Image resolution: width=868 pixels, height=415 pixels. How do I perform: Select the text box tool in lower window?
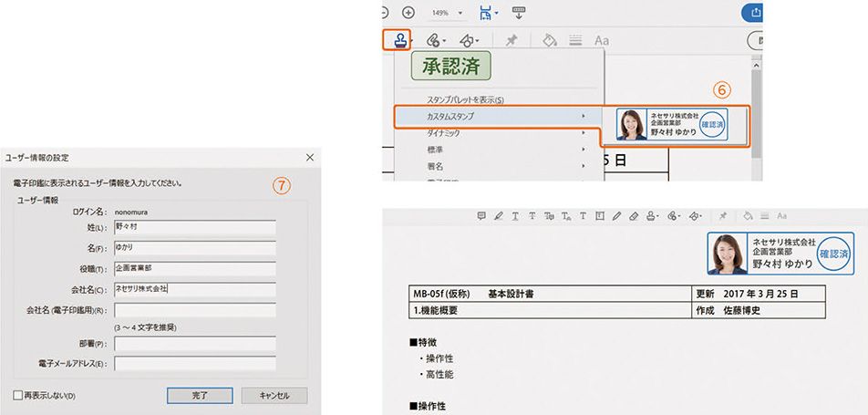tap(600, 216)
